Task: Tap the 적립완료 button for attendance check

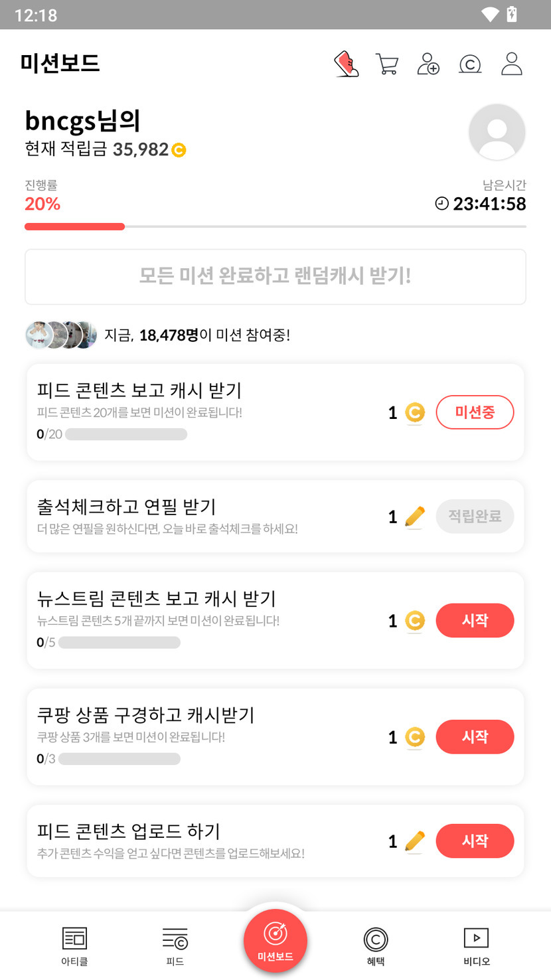Action: coord(475,517)
